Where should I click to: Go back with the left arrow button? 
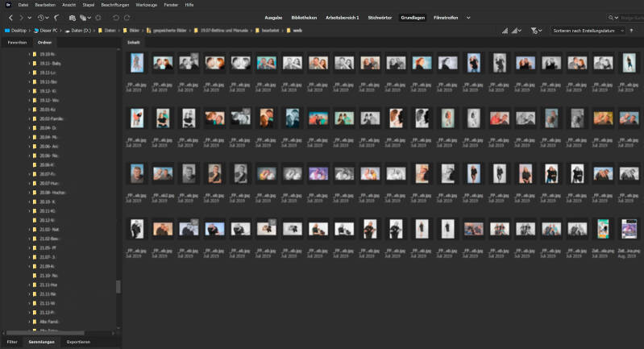pyautogui.click(x=10, y=18)
